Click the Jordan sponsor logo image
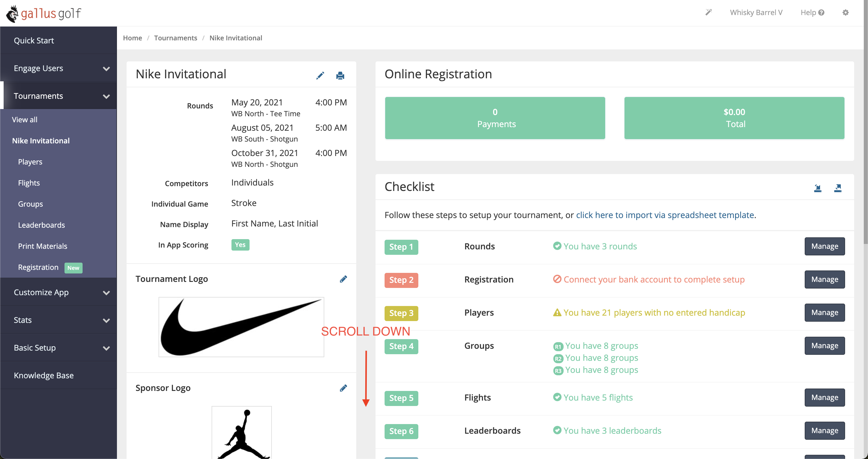The width and height of the screenshot is (868, 459). point(242,432)
